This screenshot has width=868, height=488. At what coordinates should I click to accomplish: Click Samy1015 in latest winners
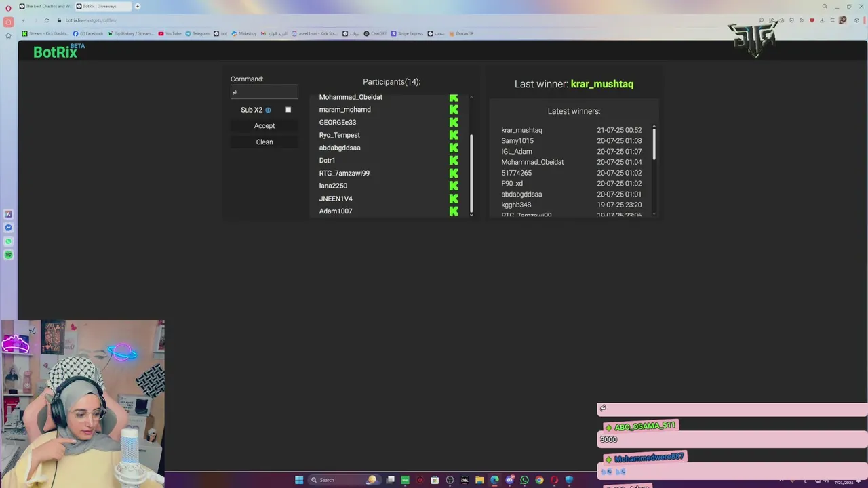tap(517, 141)
